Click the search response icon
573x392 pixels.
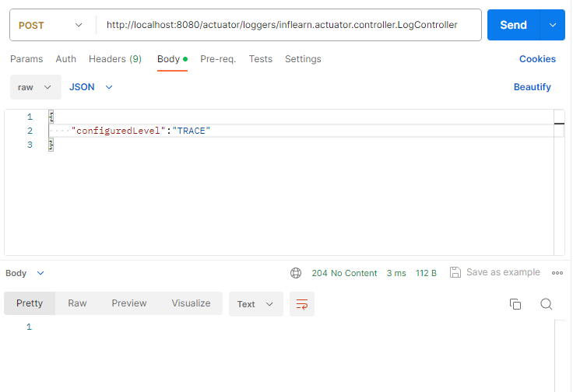pyautogui.click(x=547, y=304)
